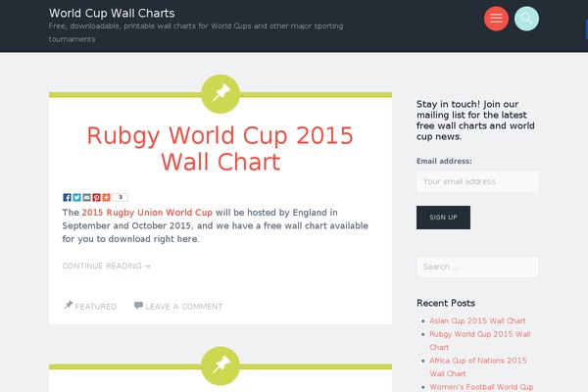Open the Rubgy World Cup 2015 Wall Chart title

pos(220,149)
